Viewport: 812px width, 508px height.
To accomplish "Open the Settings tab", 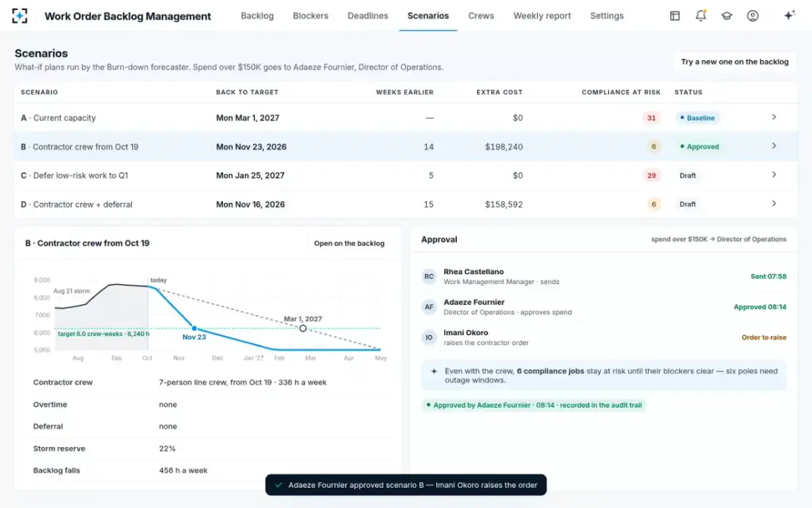I will tap(607, 16).
